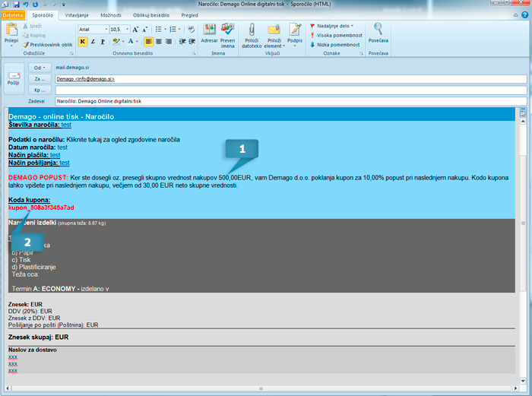Toggle underline P formatting

click(103, 41)
